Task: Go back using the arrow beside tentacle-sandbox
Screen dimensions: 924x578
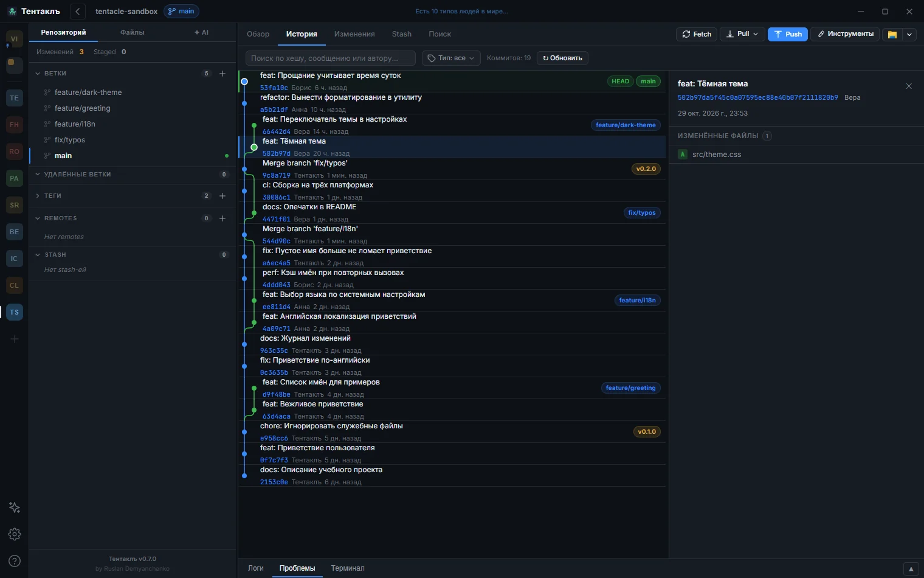Action: [x=78, y=12]
